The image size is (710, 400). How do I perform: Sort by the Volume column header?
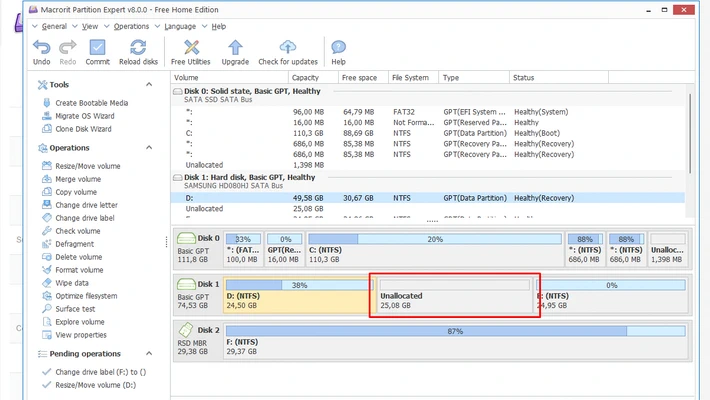click(230, 77)
